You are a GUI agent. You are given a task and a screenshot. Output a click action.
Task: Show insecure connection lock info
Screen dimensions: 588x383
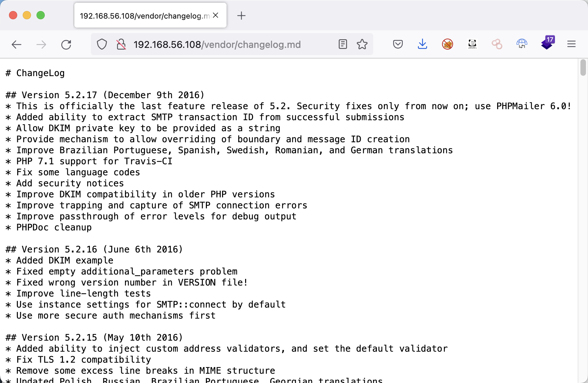coord(121,44)
